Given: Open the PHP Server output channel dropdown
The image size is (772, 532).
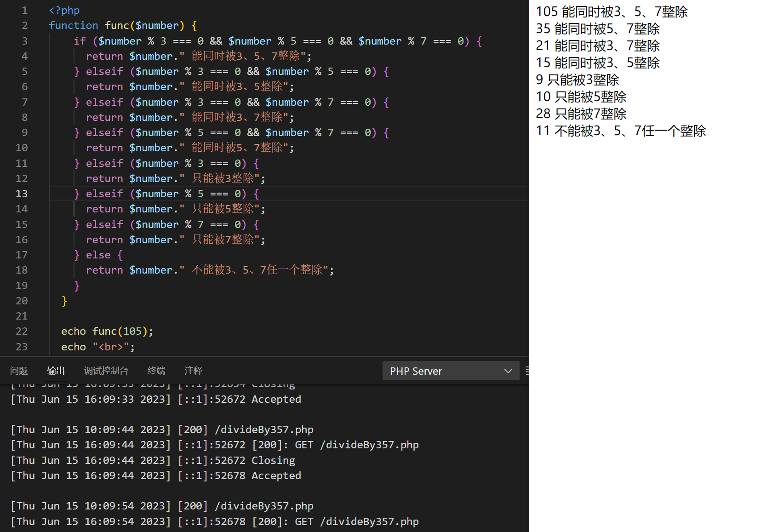Looking at the screenshot, I should point(451,371).
